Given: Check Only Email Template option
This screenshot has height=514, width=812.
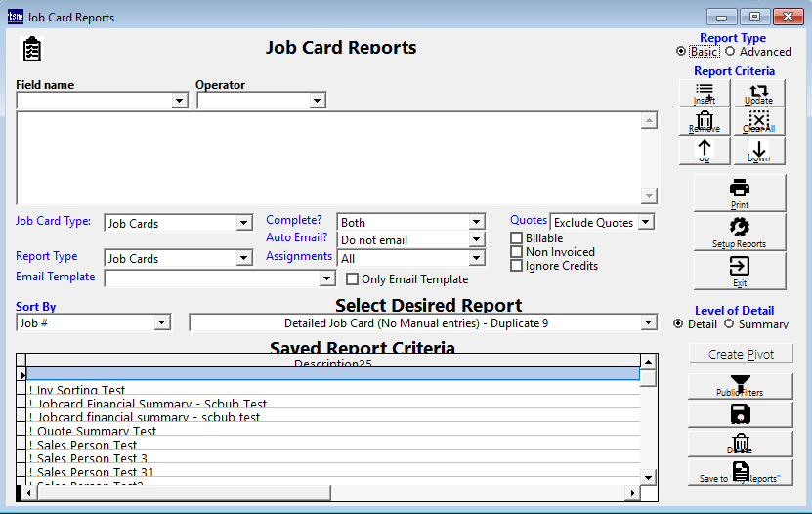Looking at the screenshot, I should coord(353,279).
